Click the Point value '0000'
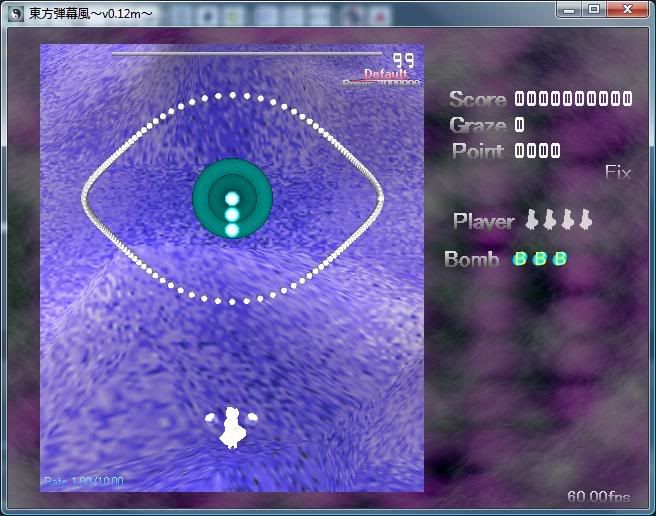The image size is (656, 516). 537,151
